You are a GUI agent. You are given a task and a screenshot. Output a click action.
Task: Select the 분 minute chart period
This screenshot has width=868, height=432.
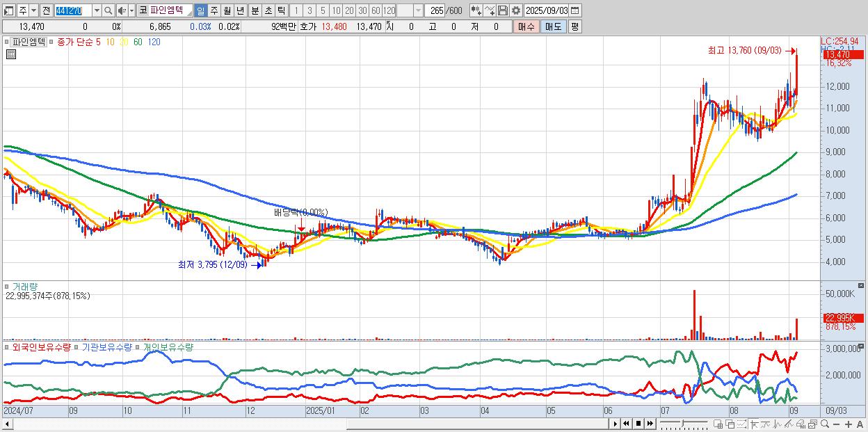tap(255, 11)
